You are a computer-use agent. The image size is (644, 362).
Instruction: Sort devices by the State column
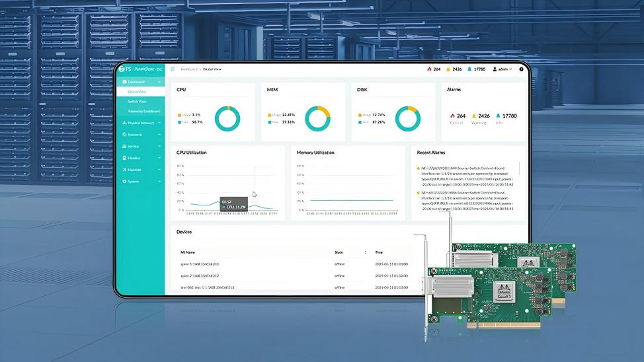[x=365, y=252]
